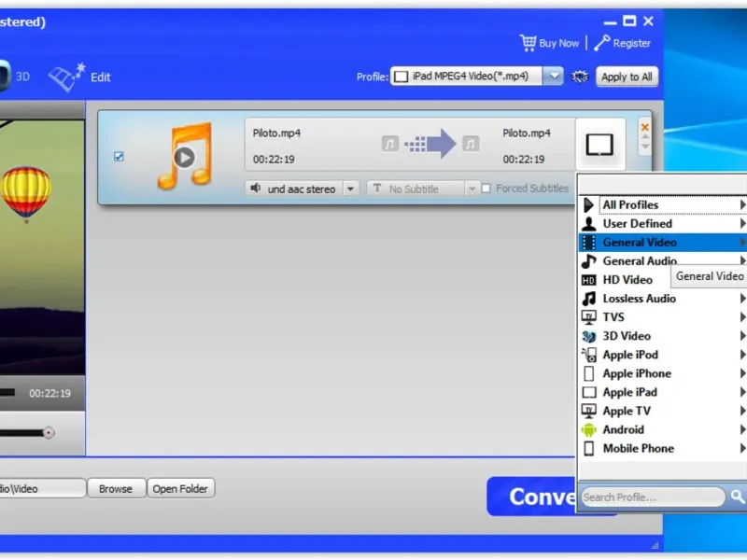The height and width of the screenshot is (560, 747).
Task: Click the search profile magnifier icon
Action: click(737, 497)
